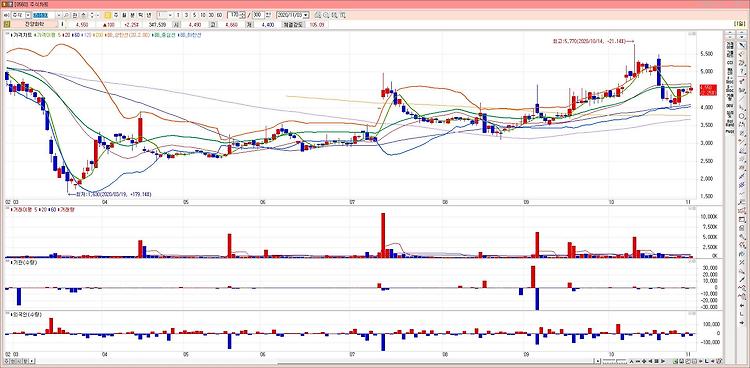Collapse the indicator panel using its top arrow

click(x=730, y=33)
